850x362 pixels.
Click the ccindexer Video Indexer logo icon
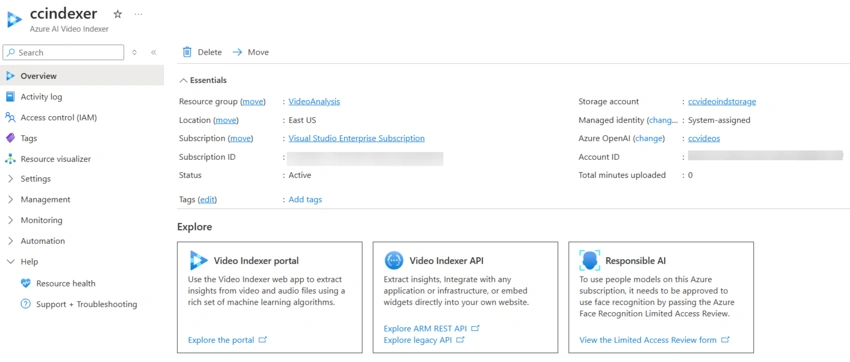click(x=15, y=20)
